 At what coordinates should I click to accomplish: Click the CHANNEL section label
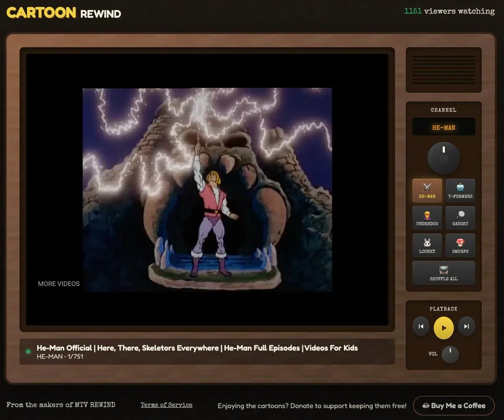point(444,110)
